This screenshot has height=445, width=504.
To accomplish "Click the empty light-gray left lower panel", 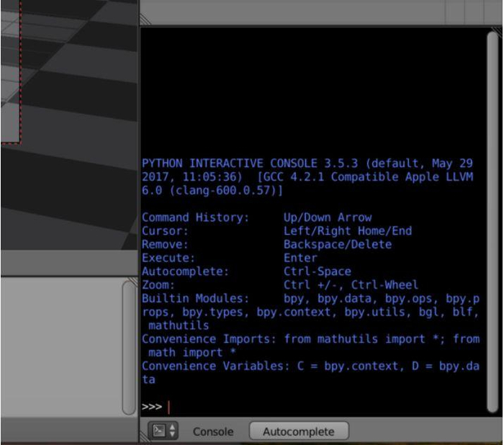I will pyautogui.click(x=61, y=347).
